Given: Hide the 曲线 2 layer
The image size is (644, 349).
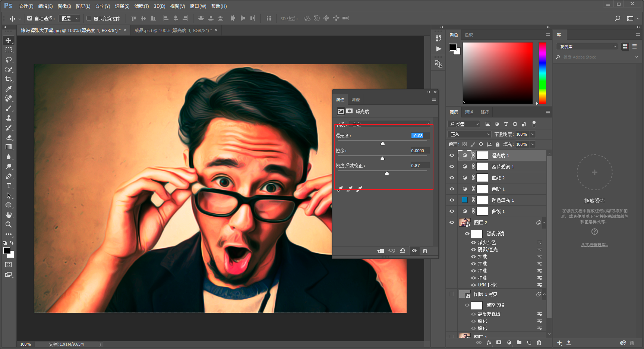Looking at the screenshot, I should tap(452, 178).
